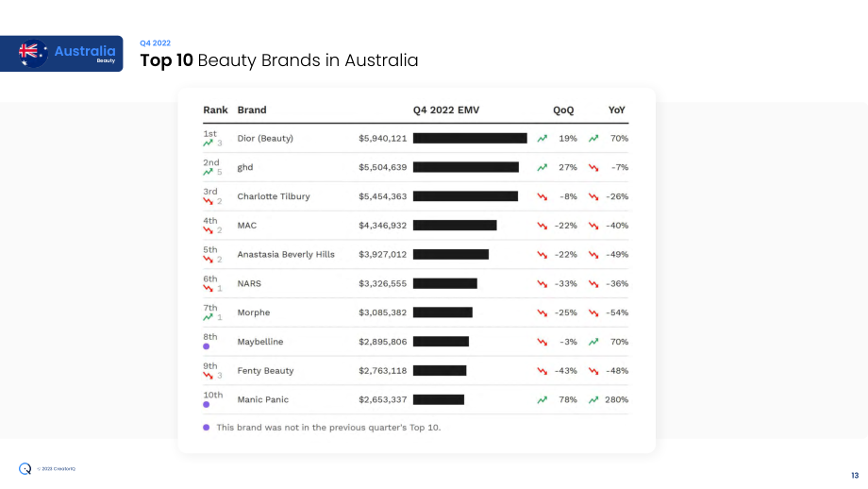Viewport: 868px width, 489px height.
Task: Click the Brand column header
Action: (x=252, y=110)
